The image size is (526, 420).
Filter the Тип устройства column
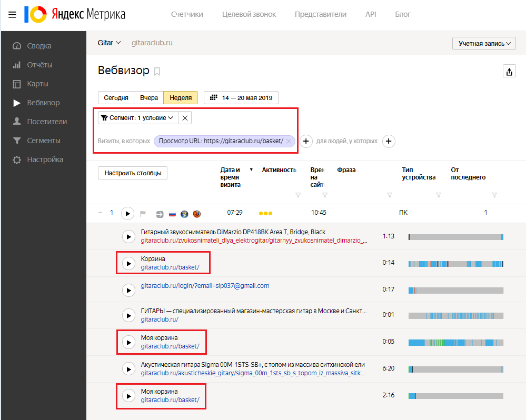(x=439, y=195)
